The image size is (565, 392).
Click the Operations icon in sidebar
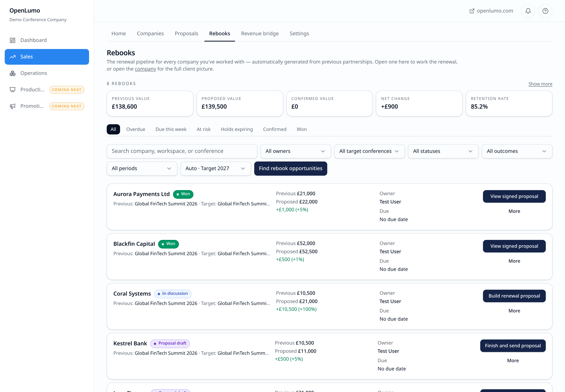point(13,73)
